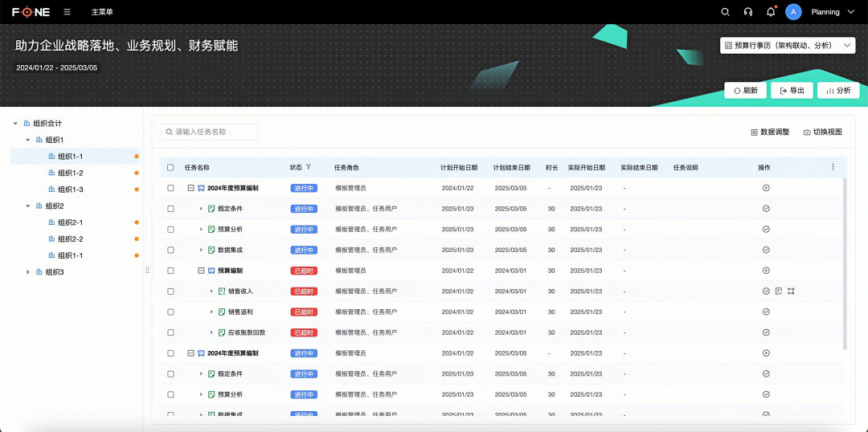Viewport: 868px width, 432px height.
Task: Click the search magnifier icon in the top bar
Action: tap(725, 11)
